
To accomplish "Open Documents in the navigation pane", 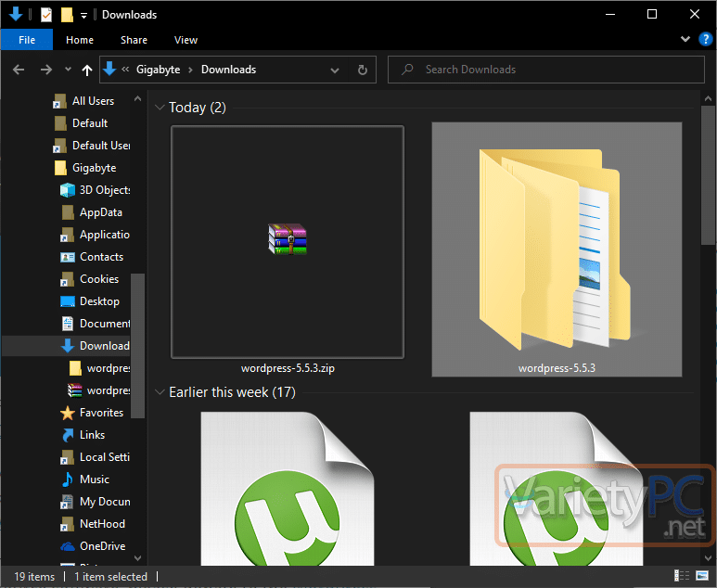I will [x=105, y=324].
